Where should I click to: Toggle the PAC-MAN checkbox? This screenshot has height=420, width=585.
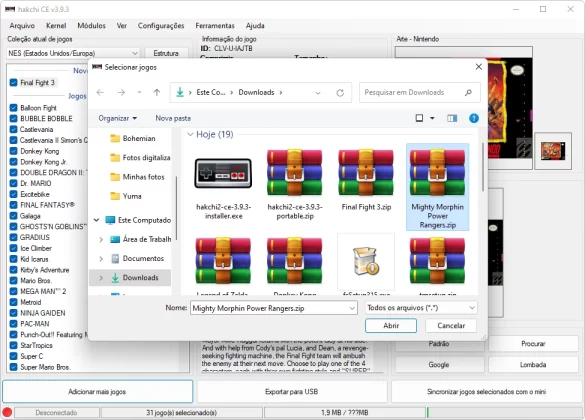[13, 324]
